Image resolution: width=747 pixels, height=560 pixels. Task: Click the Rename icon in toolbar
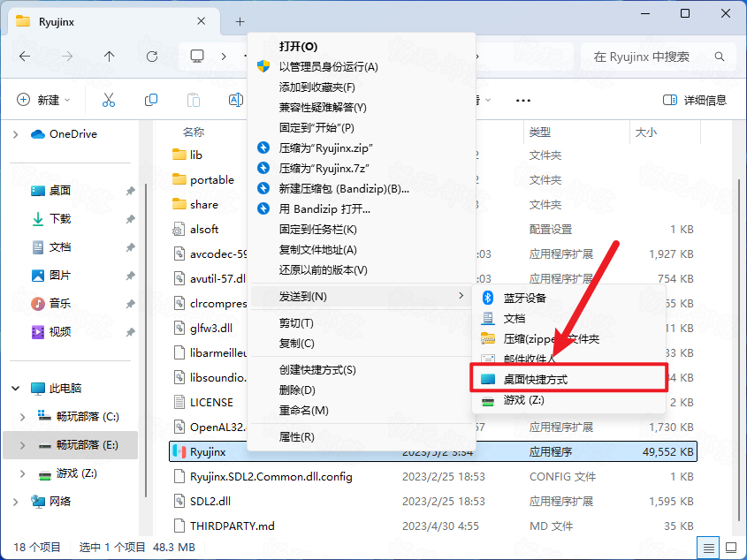pos(236,100)
